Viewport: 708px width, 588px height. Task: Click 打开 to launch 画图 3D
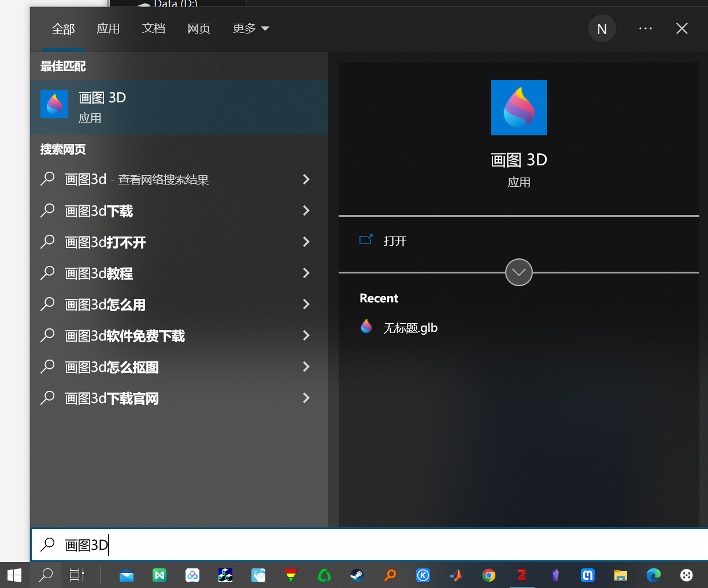tap(395, 241)
